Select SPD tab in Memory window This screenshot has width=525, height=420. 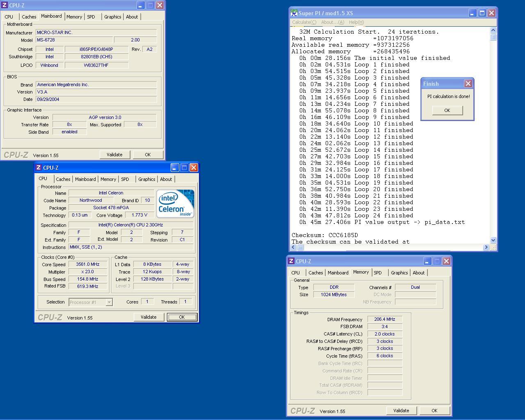[x=378, y=273]
